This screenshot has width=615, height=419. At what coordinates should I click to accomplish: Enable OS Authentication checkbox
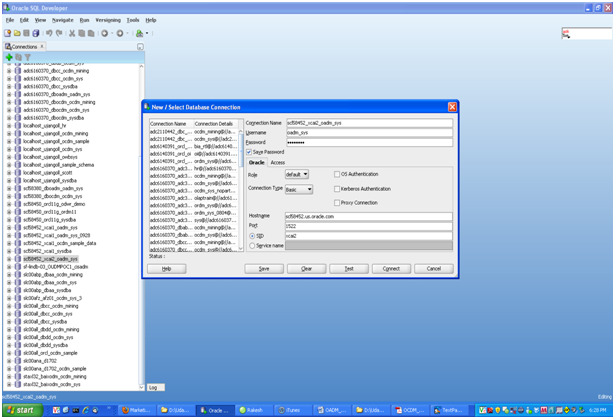click(x=337, y=174)
